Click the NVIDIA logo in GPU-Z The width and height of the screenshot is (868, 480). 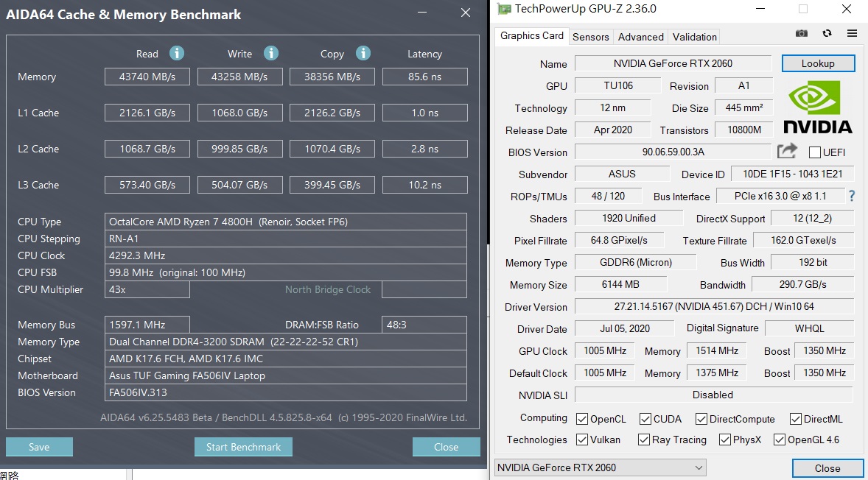point(818,107)
